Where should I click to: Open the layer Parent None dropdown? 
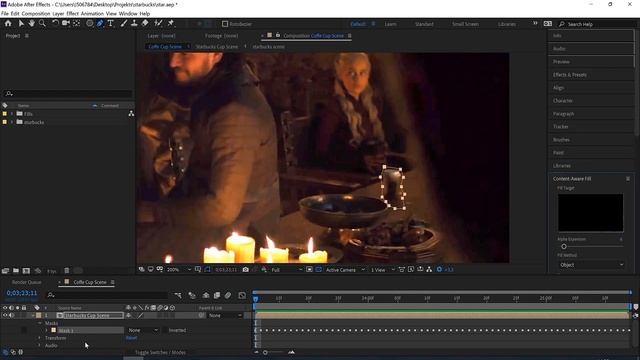click(225, 316)
